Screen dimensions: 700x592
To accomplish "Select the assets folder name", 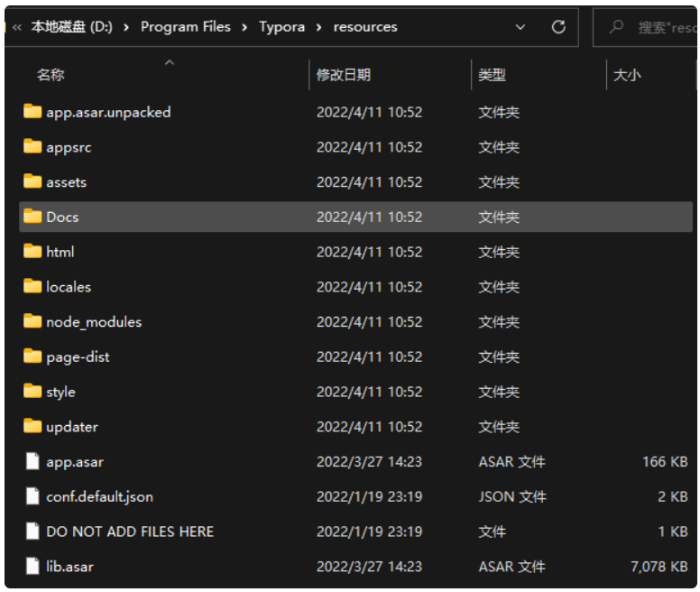I will [x=66, y=182].
